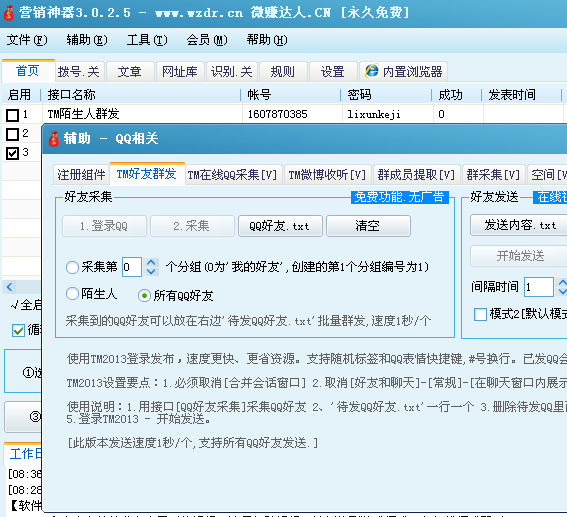Select the TM好友群发 tab
The height and width of the screenshot is (517, 567).
tap(147, 174)
